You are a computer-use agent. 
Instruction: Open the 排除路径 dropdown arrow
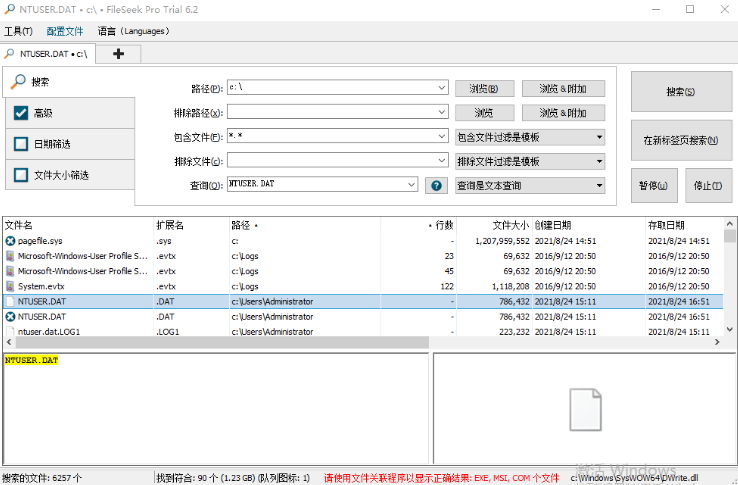441,112
